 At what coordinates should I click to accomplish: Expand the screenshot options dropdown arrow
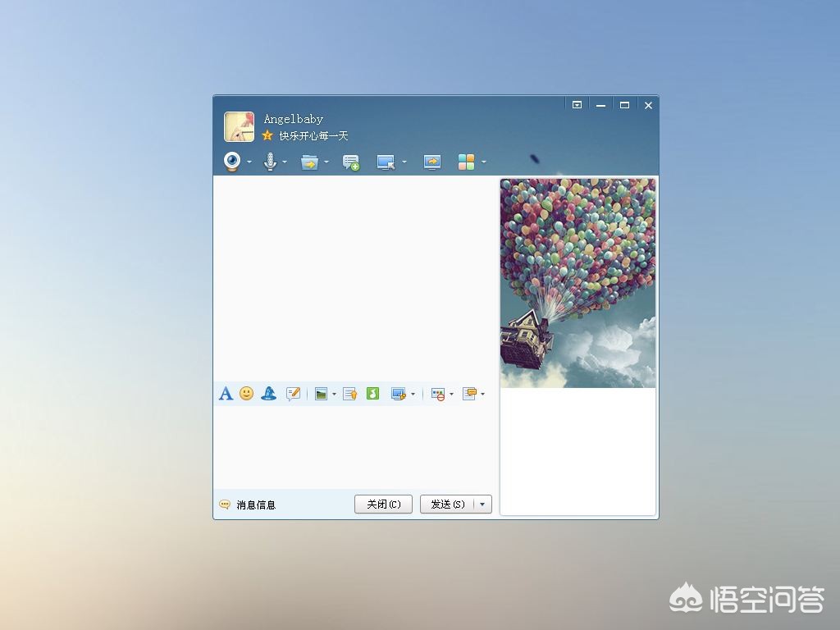click(x=413, y=395)
